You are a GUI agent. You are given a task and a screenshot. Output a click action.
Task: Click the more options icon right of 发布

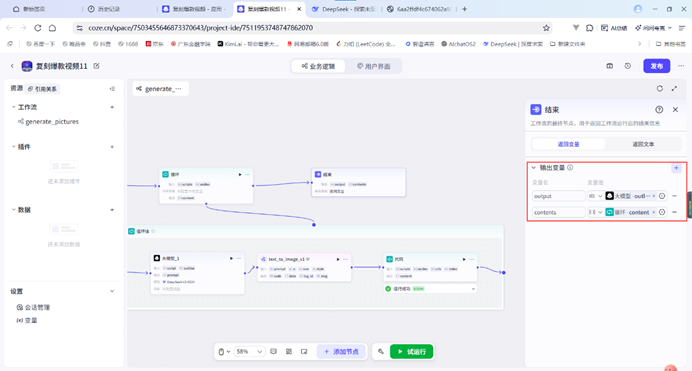pos(681,66)
